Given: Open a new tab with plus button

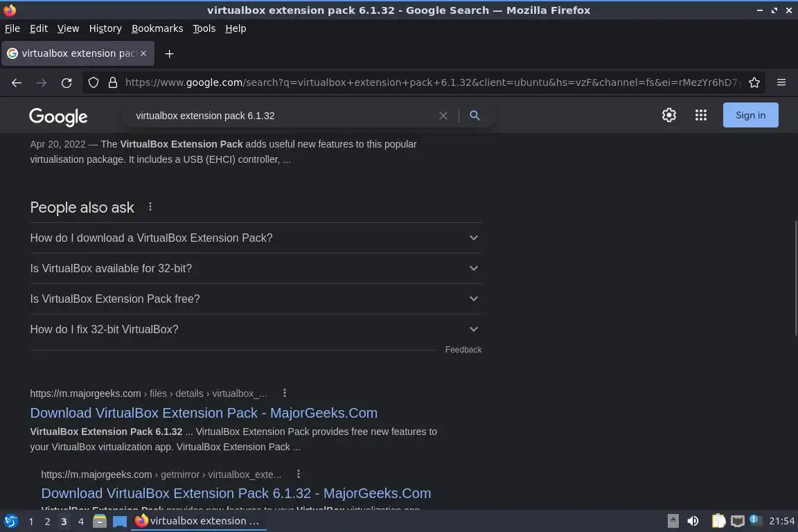Looking at the screenshot, I should [170, 54].
